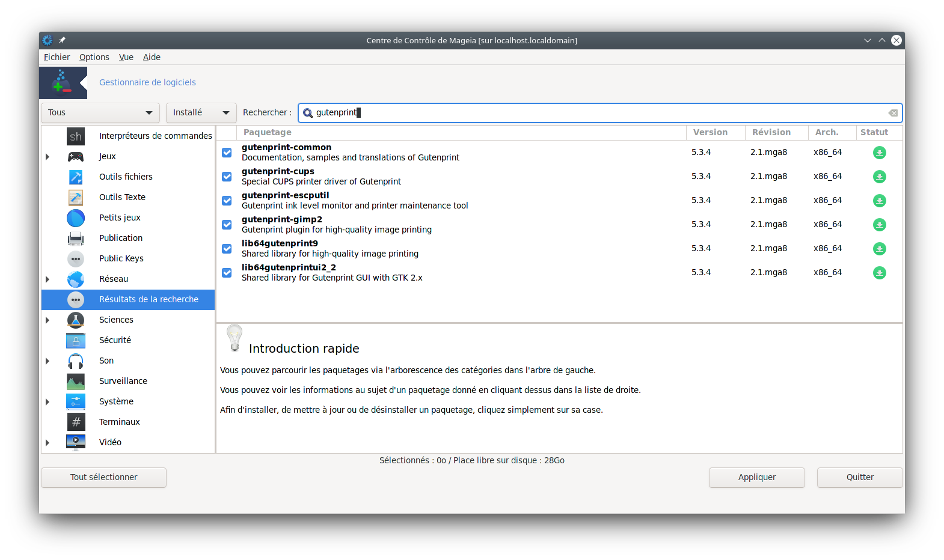The width and height of the screenshot is (944, 560).
Task: Select the Son headphones icon
Action: (x=76, y=361)
